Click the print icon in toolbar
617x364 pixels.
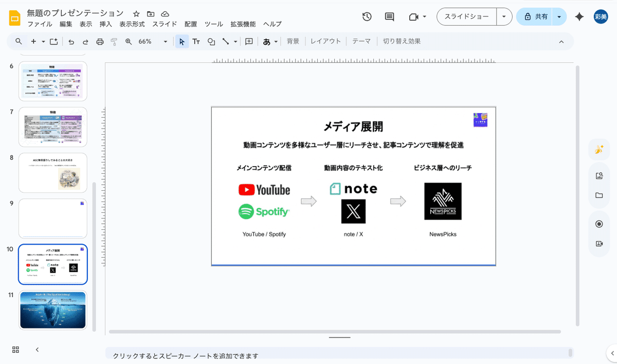(x=100, y=42)
